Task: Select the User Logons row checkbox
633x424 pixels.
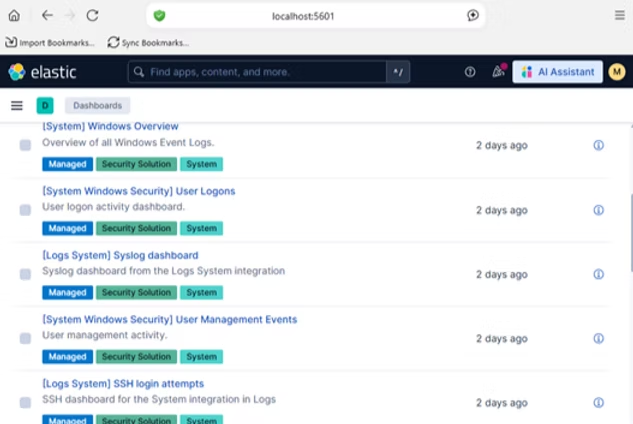Action: tap(25, 210)
